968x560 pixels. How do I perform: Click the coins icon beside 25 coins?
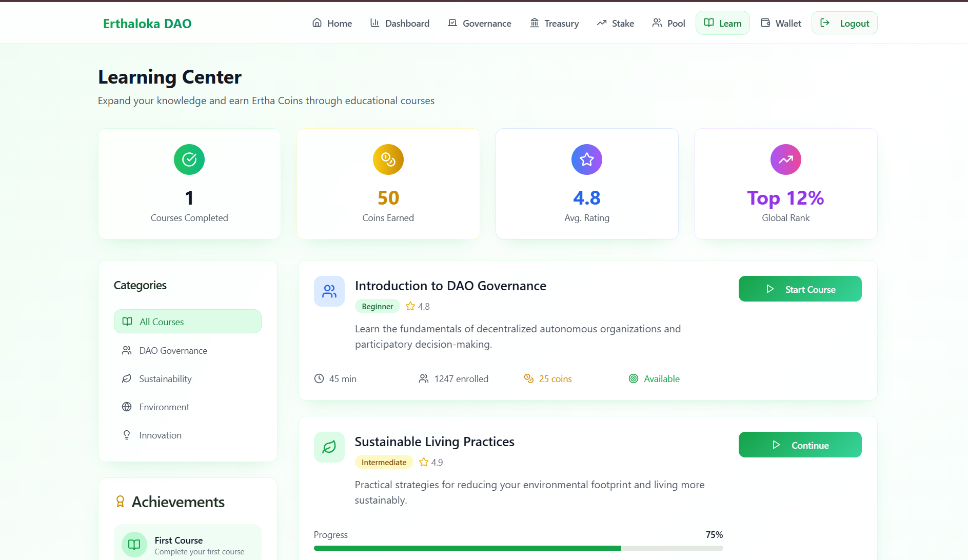coord(529,378)
